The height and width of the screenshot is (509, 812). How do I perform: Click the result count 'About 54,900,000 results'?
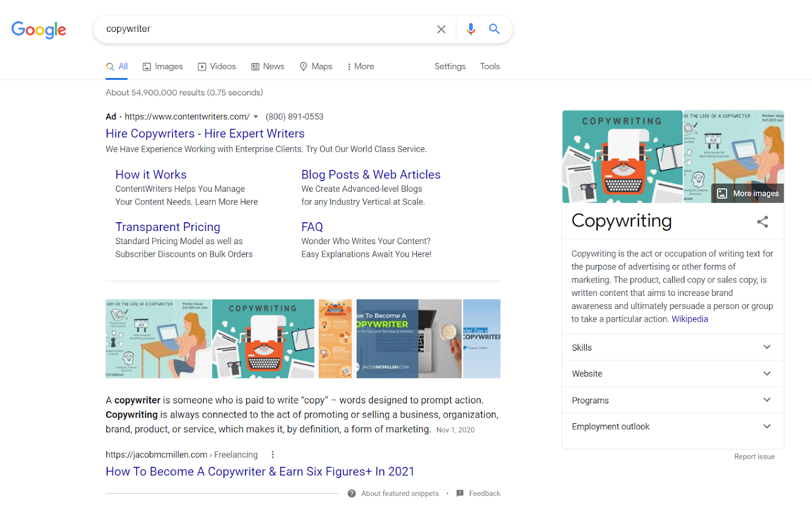(x=155, y=92)
